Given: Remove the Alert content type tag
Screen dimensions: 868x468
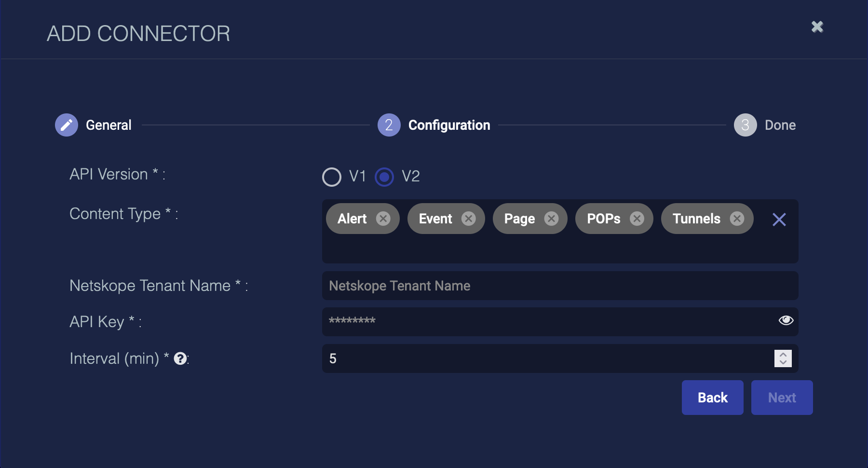Looking at the screenshot, I should tap(383, 219).
